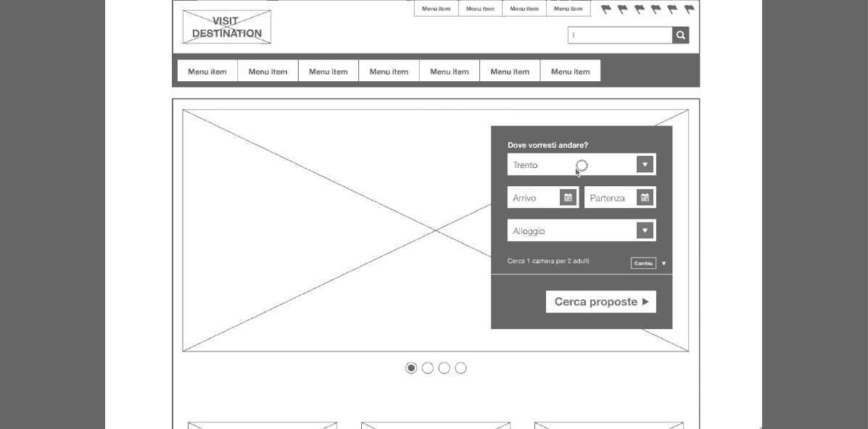Click 'Cerca 1 camera per 2 adulti' text
The width and height of the screenshot is (868, 429).
click(548, 261)
